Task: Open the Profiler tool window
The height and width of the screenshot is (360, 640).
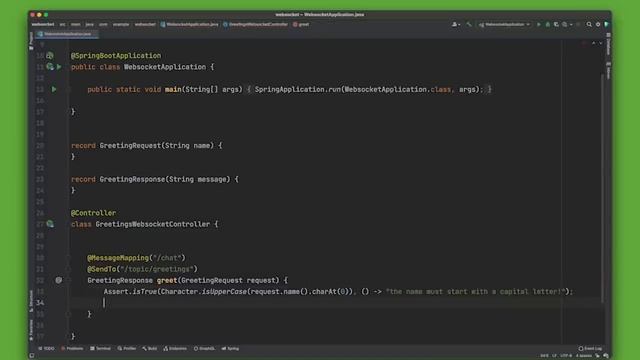Action: 127,349
